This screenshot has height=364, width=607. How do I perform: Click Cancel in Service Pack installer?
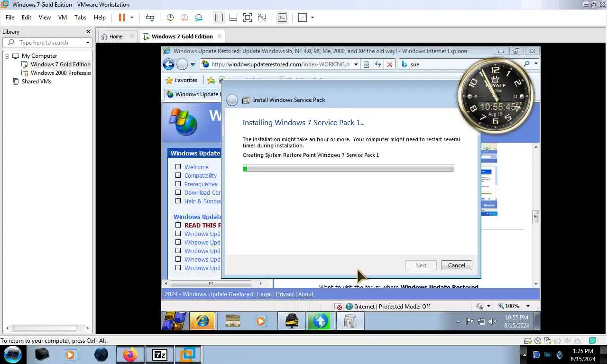pyautogui.click(x=456, y=265)
